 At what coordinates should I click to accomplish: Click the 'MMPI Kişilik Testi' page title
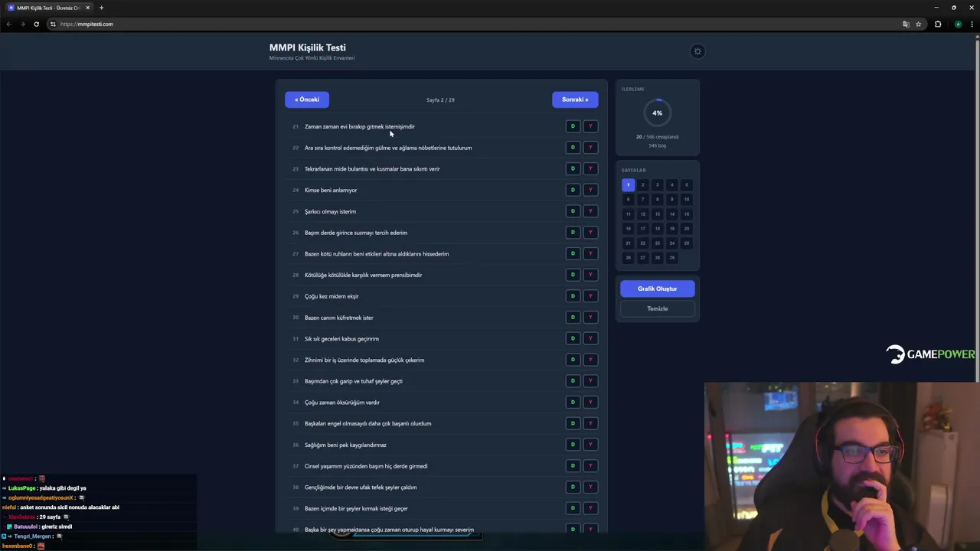[307, 47]
